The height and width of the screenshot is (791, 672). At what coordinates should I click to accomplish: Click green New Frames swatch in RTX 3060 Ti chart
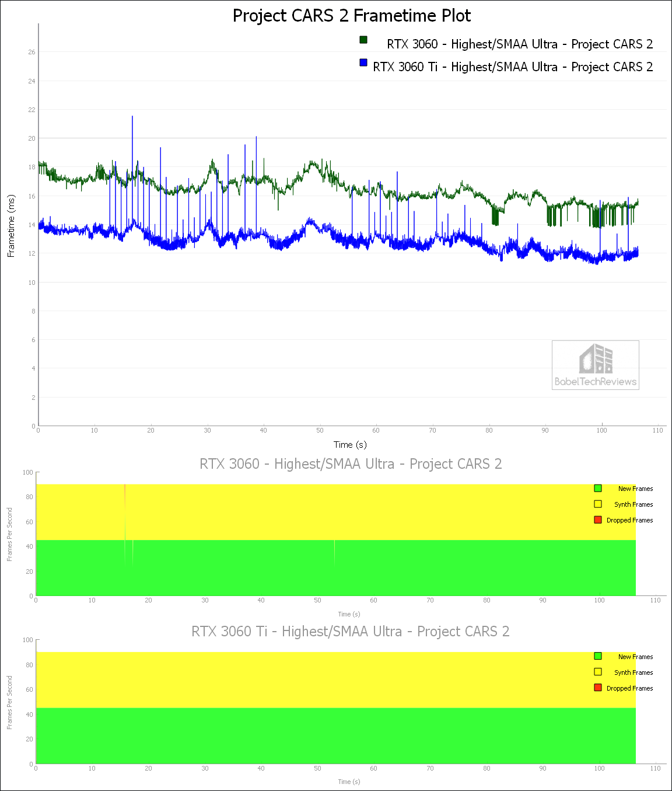tap(598, 656)
